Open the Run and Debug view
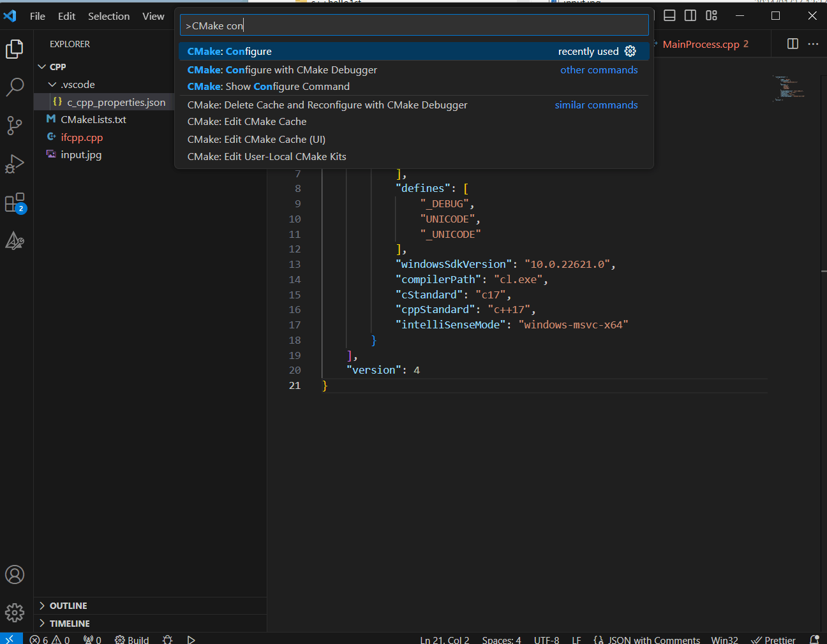The width and height of the screenshot is (827, 644). 15,165
